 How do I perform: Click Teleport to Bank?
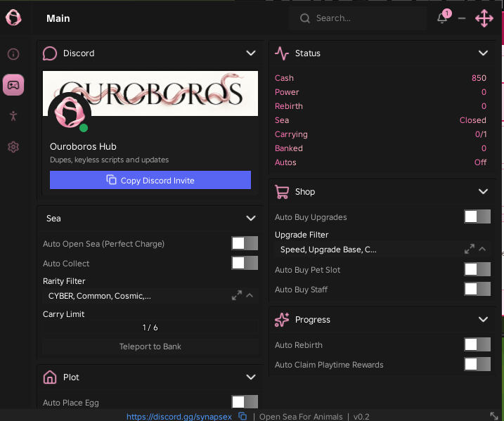click(x=150, y=346)
